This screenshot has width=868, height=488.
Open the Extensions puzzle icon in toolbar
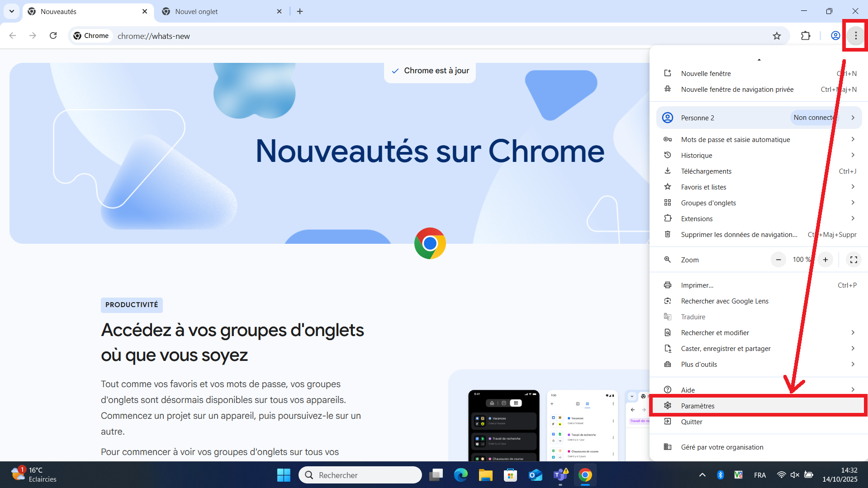(x=806, y=36)
